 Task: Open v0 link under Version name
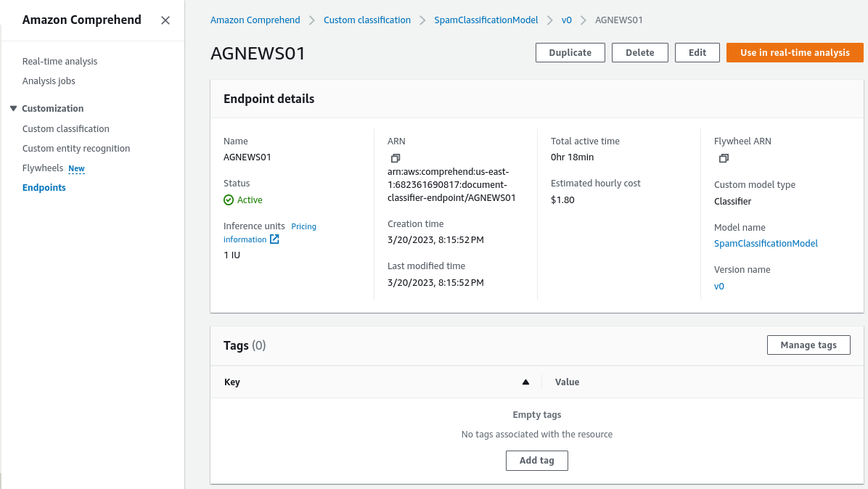(x=719, y=287)
